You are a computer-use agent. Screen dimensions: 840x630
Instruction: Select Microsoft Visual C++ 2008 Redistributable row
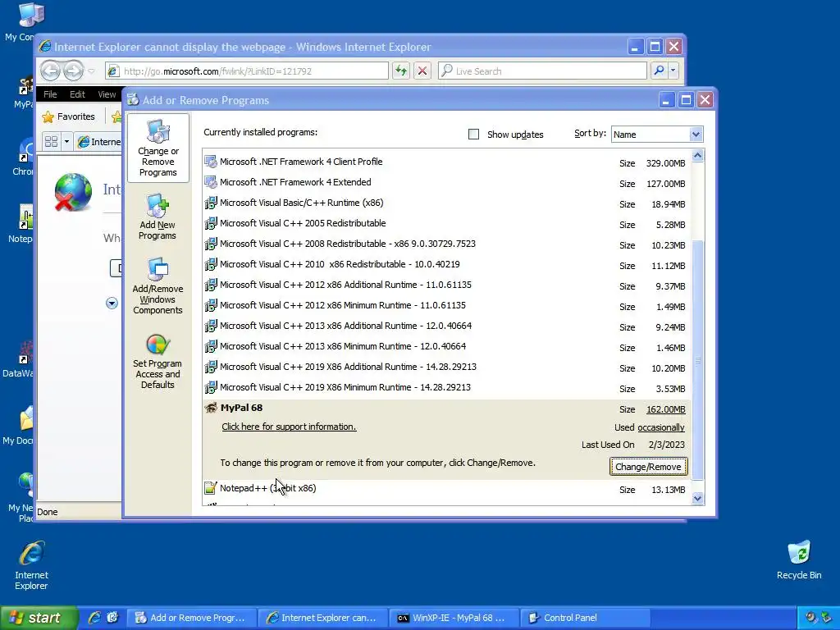447,244
